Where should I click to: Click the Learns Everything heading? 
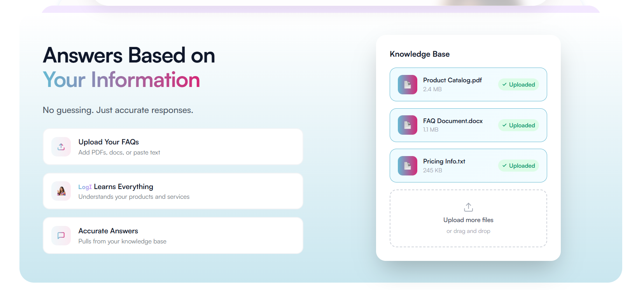(124, 187)
